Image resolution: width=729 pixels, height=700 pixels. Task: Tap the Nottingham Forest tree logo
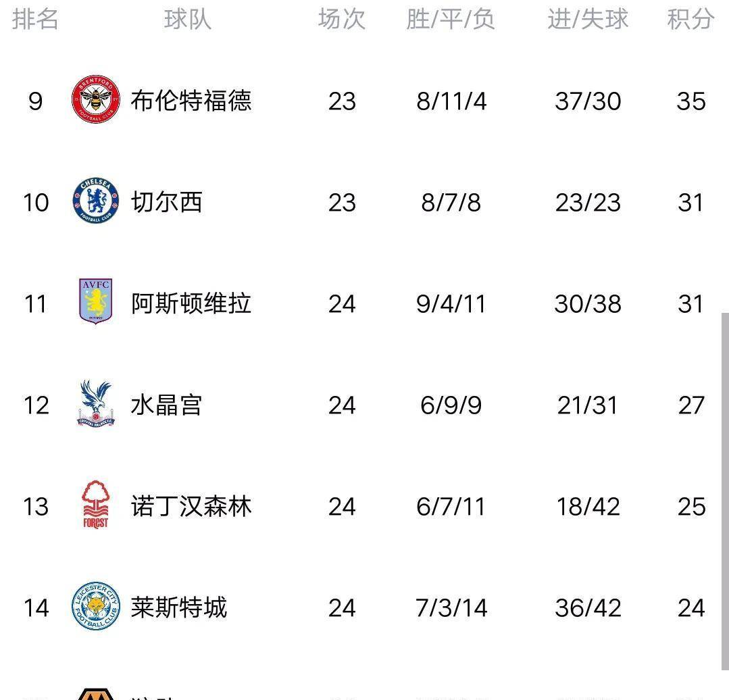[96, 504]
